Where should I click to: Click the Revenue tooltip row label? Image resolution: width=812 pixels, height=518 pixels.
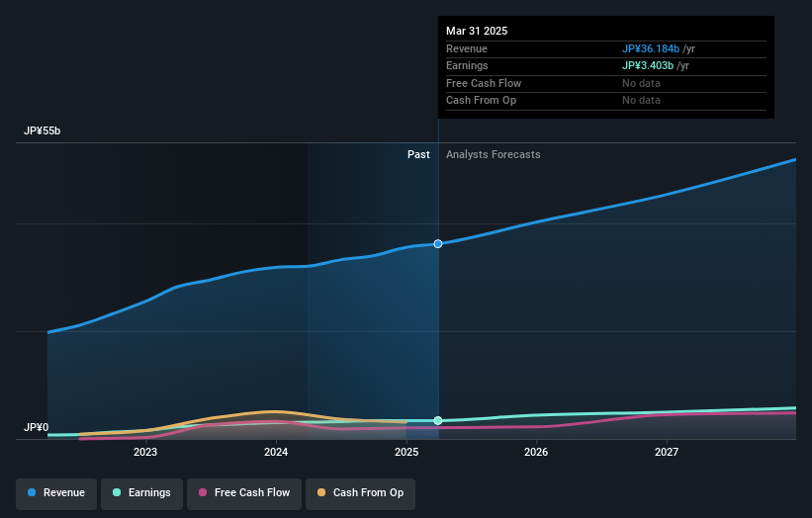coord(467,48)
